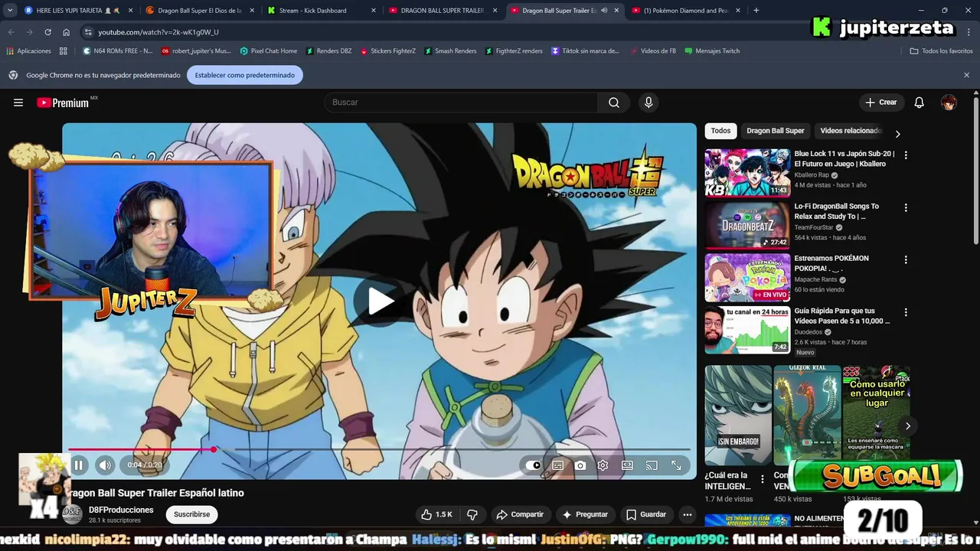Open options for ¿Cuál era la INTELIGEN... short
This screenshot has width=980, height=551.
pyautogui.click(x=762, y=480)
